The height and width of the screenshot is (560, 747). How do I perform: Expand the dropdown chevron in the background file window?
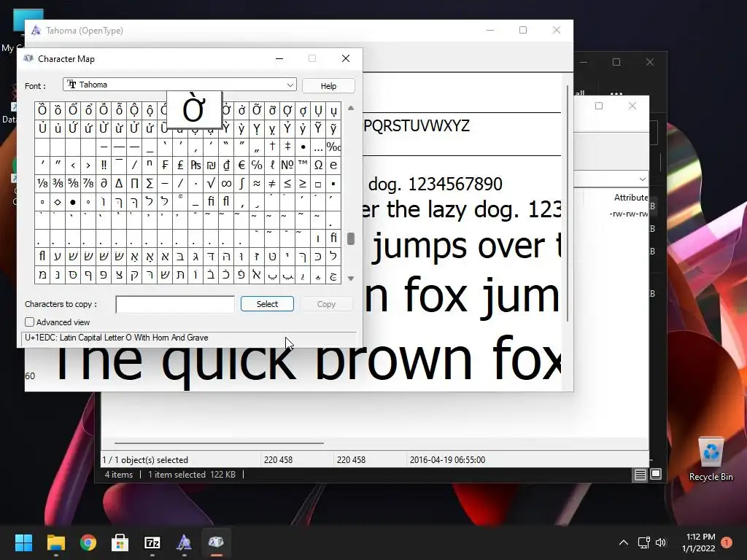point(642,179)
